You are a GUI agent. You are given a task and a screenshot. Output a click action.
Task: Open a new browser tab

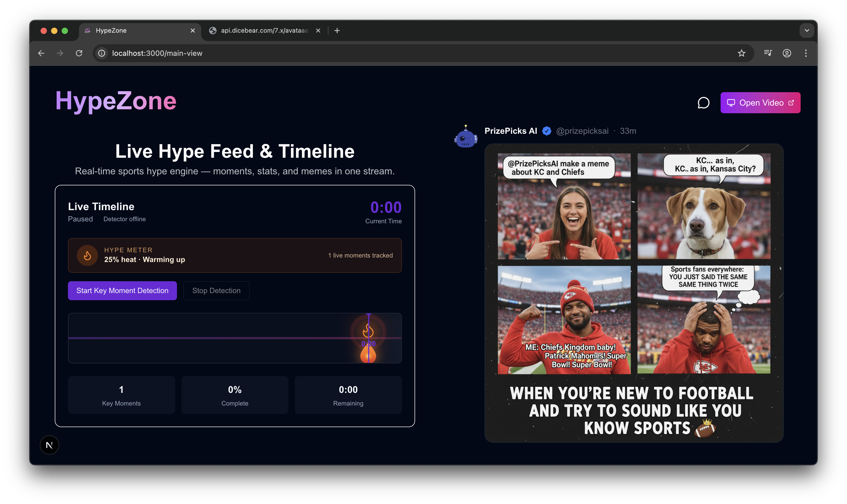(x=337, y=31)
